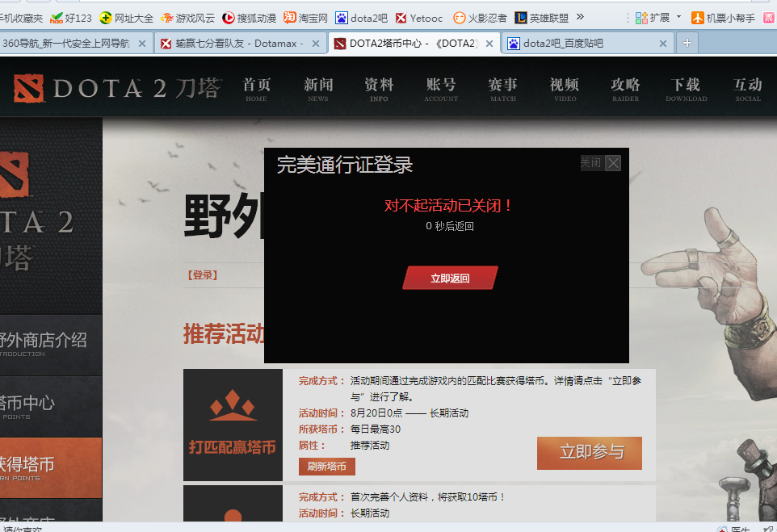This screenshot has width=777, height=532.
Task: Open the 视频 VIDEO menu item
Action: click(x=565, y=89)
